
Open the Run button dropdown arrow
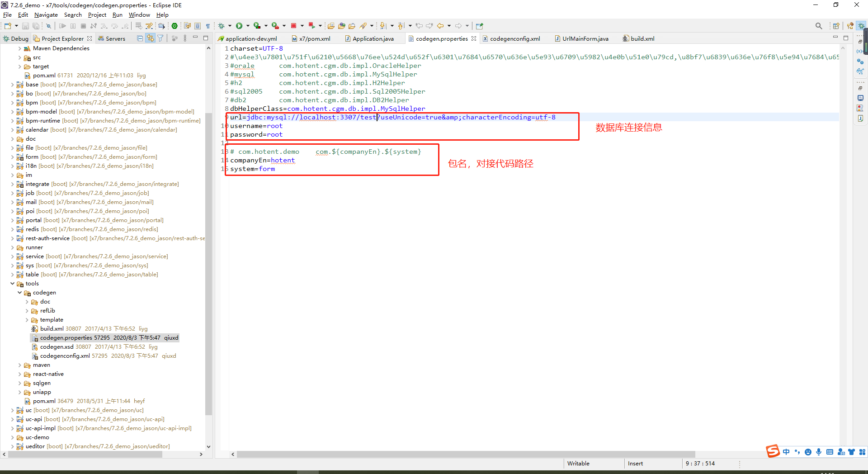pyautogui.click(x=247, y=26)
